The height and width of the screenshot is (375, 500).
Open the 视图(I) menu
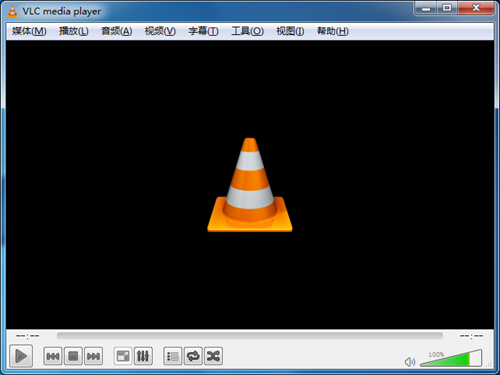click(290, 31)
